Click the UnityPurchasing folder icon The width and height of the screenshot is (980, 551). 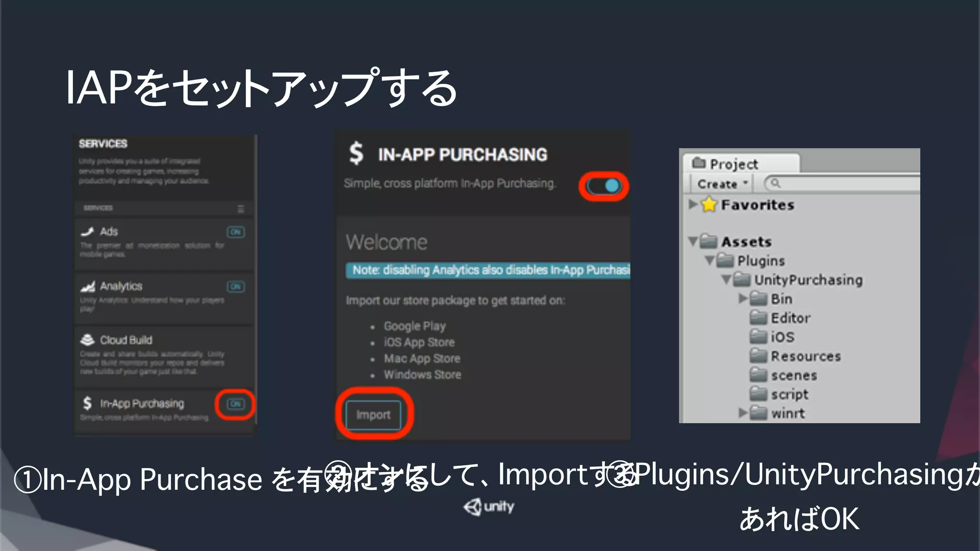point(742,279)
